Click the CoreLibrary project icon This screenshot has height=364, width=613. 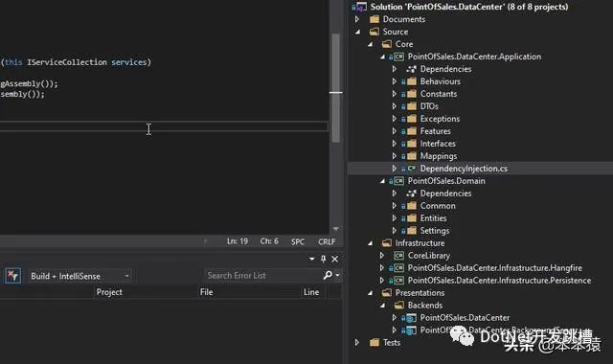398,256
